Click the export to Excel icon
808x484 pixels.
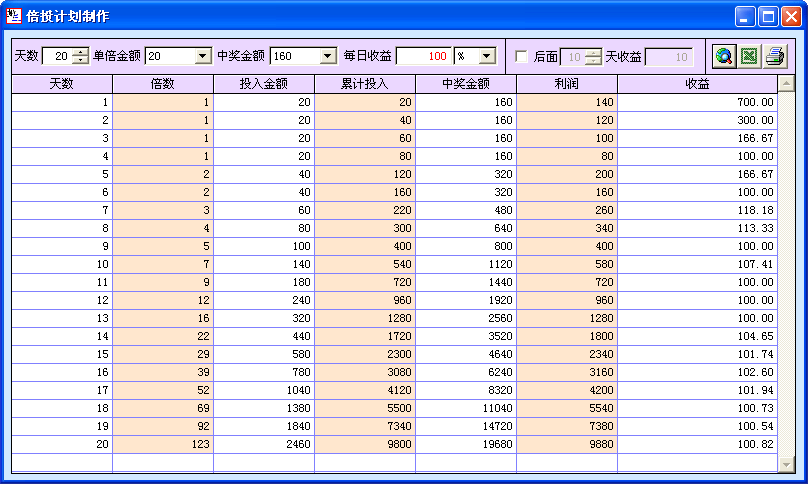coord(749,57)
